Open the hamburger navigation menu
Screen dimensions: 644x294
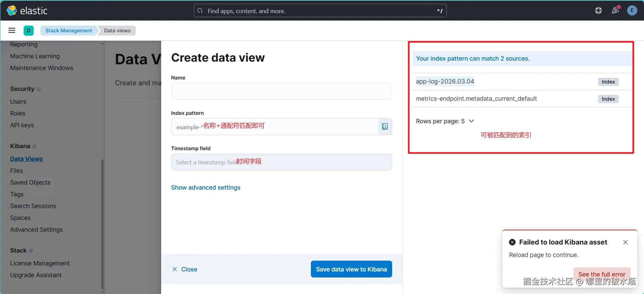pyautogui.click(x=12, y=31)
